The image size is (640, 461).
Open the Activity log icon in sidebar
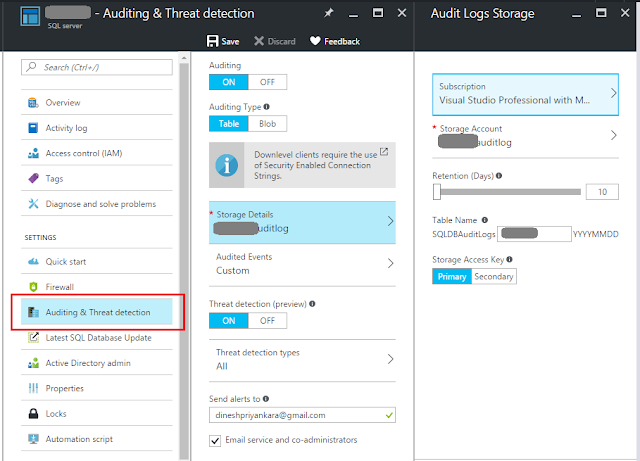[x=33, y=128]
